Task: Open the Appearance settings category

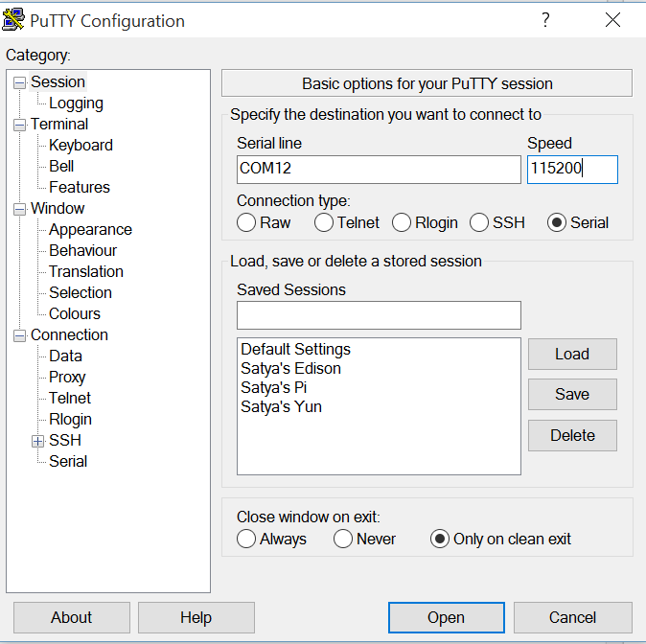Action: 91,229
